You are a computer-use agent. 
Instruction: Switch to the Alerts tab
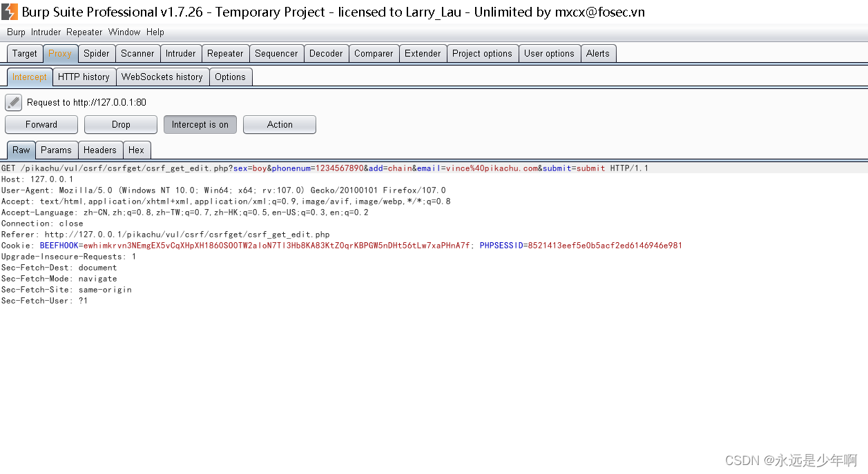pos(598,53)
